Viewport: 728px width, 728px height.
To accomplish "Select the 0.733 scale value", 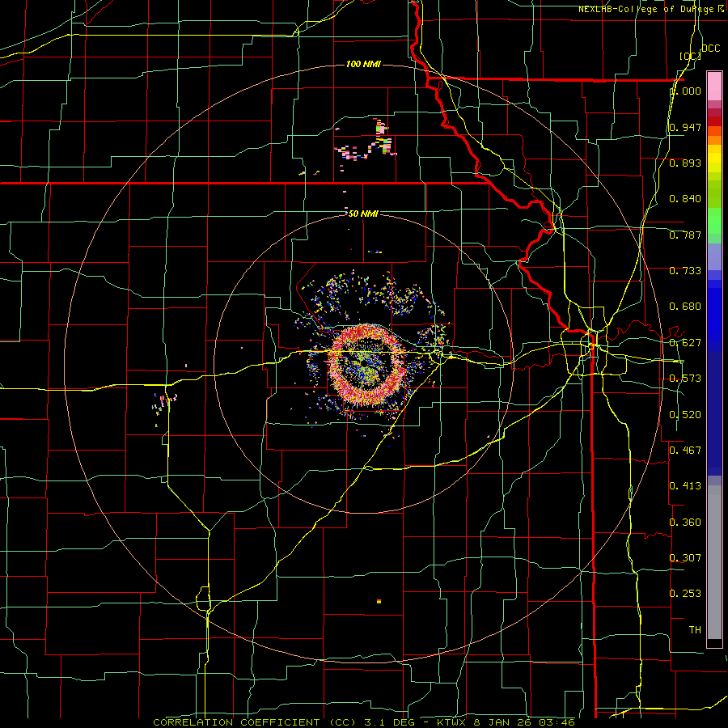I will [x=685, y=271].
